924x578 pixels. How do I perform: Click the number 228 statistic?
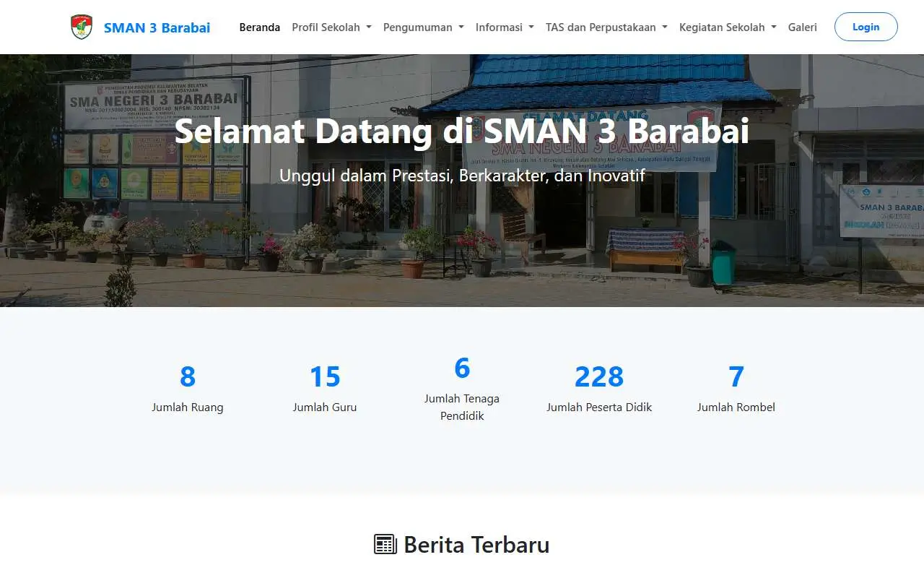point(599,376)
